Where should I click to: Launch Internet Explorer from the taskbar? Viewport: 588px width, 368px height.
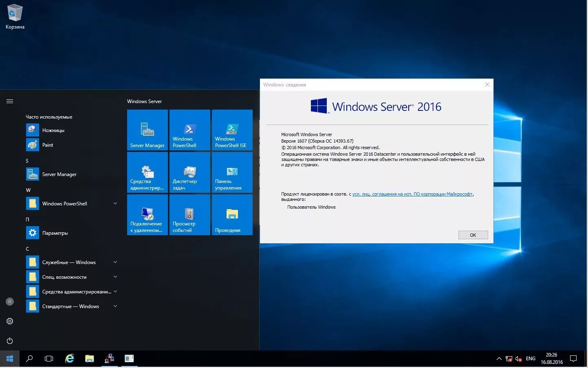[70, 359]
